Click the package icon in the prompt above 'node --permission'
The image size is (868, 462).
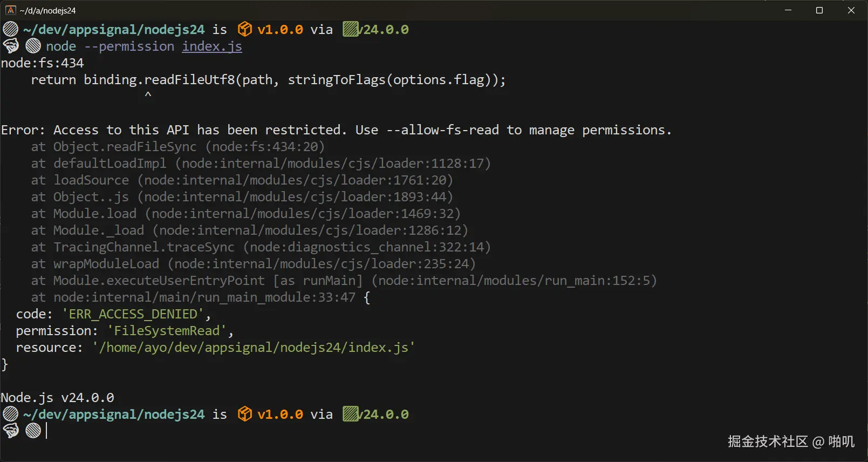tap(245, 29)
